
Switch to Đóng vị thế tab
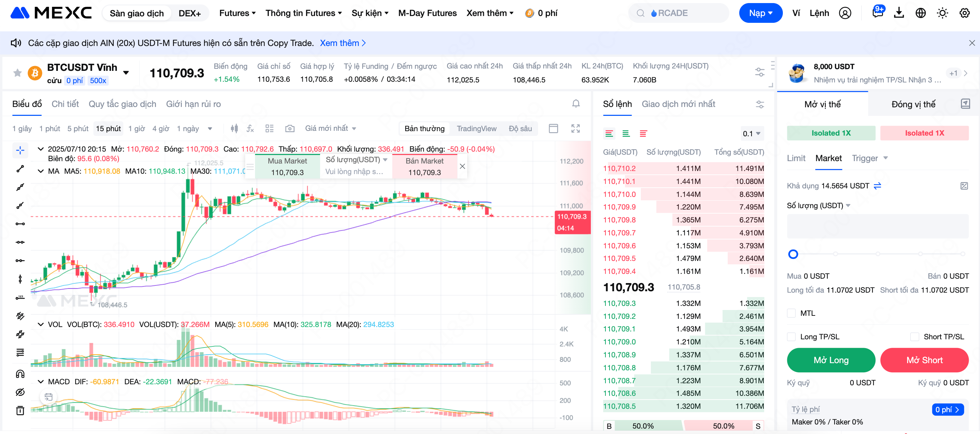(x=913, y=104)
